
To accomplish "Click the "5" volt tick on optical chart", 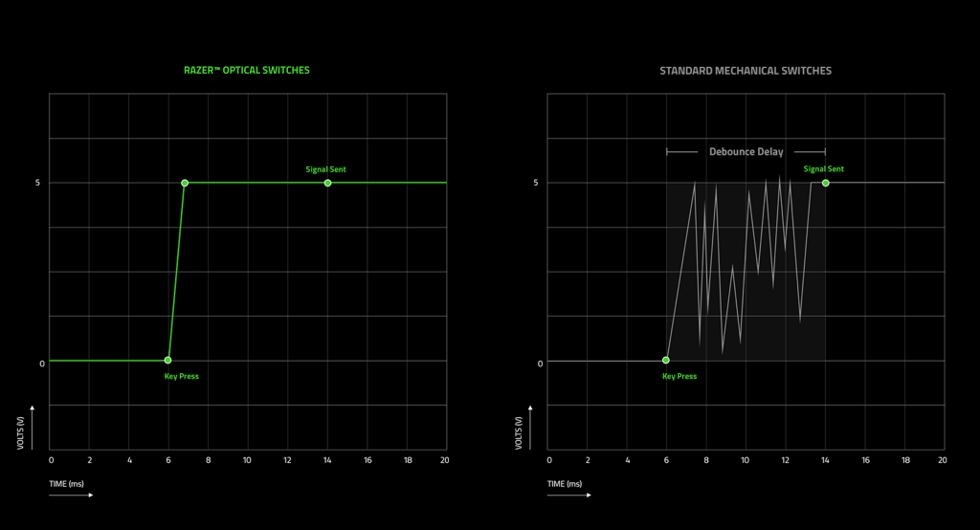I will click(37, 183).
